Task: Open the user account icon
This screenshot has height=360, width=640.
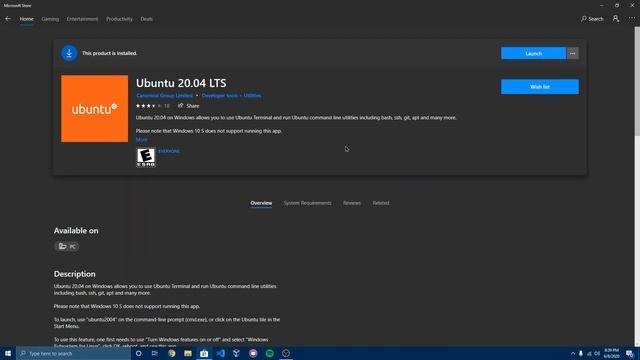Action: coord(616,19)
